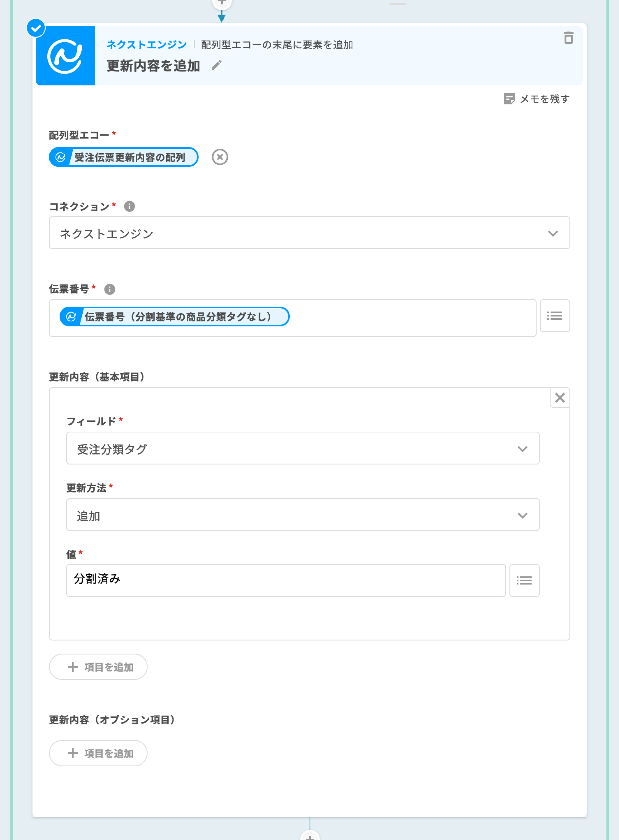
Task: Select the 受注伝票更新内容の配列 pill
Action: point(124,157)
